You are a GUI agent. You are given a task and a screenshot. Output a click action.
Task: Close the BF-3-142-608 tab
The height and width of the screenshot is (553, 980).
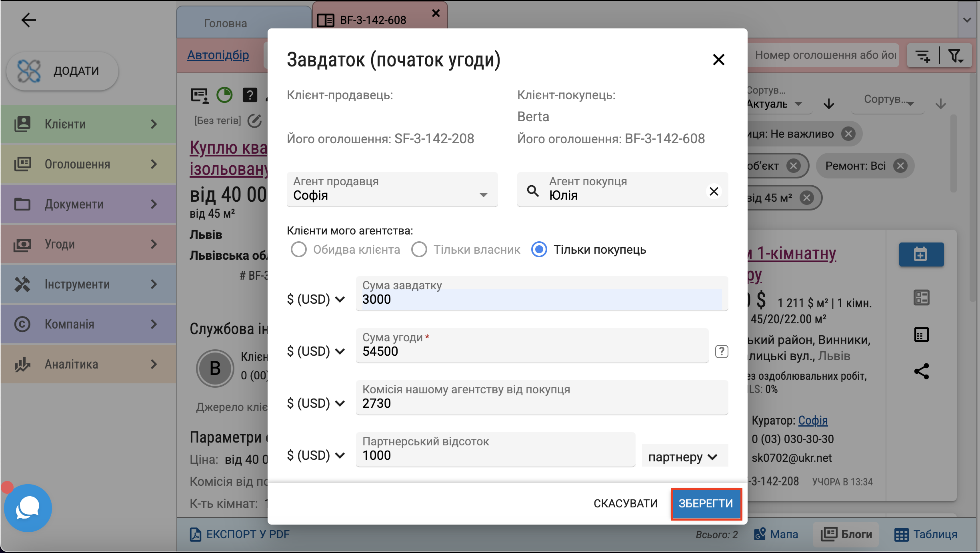coord(436,13)
